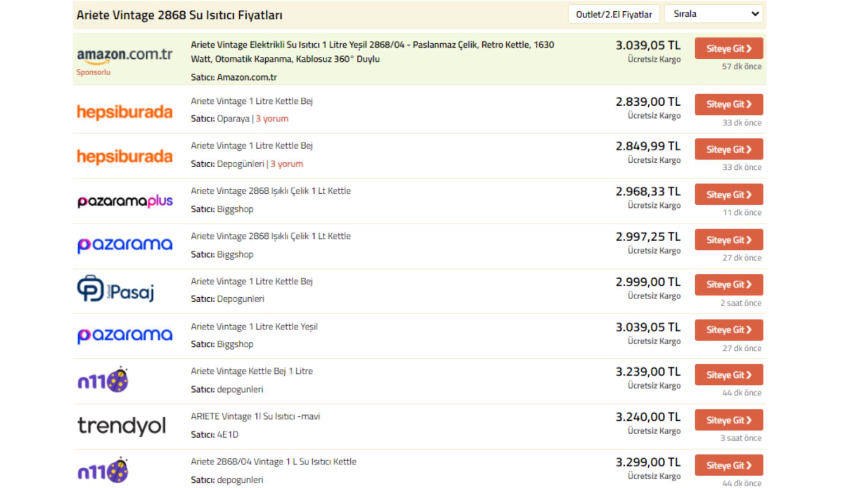The height and width of the screenshot is (488, 868).
Task: Click Pazarama logo on 2.997,25 TL row
Action: [125, 245]
